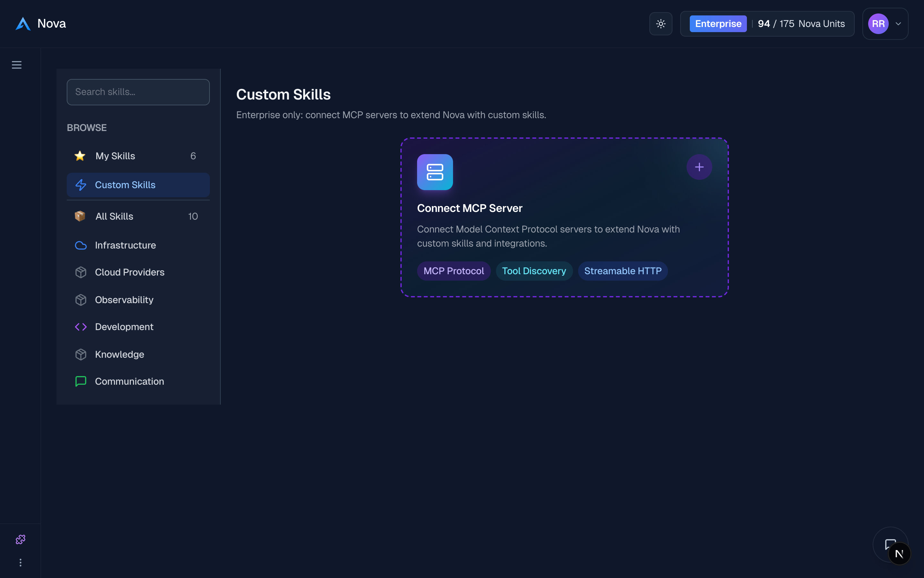The height and width of the screenshot is (578, 924).
Task: Focus the Search skills input field
Action: coord(138,92)
